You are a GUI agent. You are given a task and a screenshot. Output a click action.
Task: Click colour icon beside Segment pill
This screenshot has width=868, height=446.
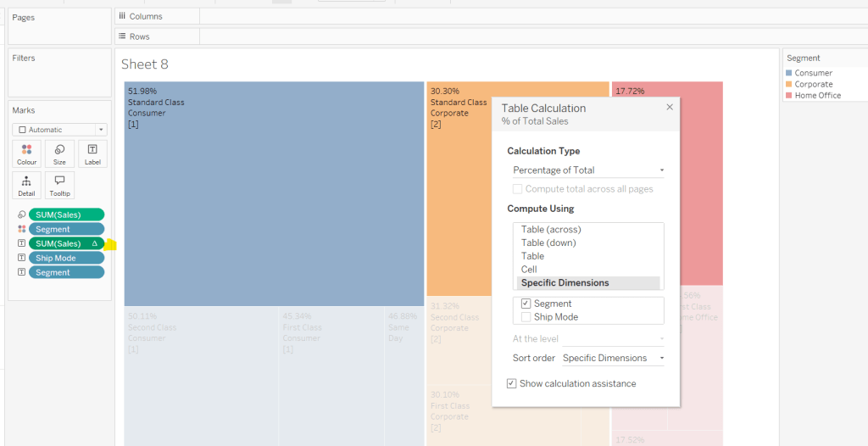point(21,230)
